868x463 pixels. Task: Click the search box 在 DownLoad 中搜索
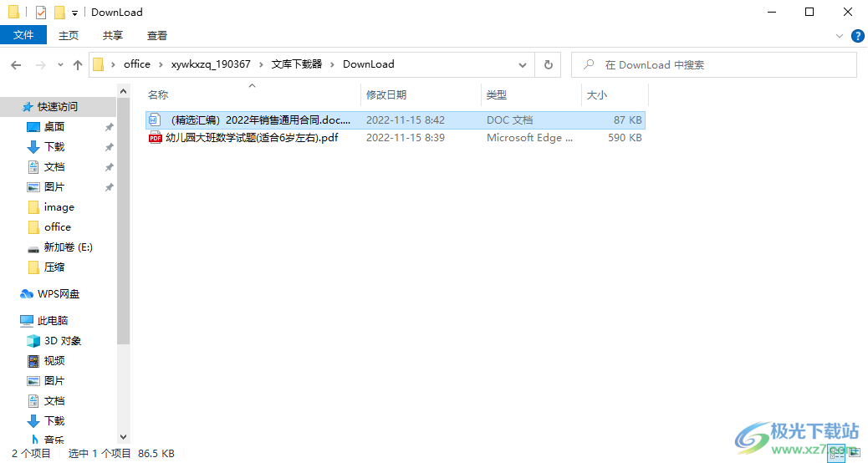pyautogui.click(x=714, y=64)
